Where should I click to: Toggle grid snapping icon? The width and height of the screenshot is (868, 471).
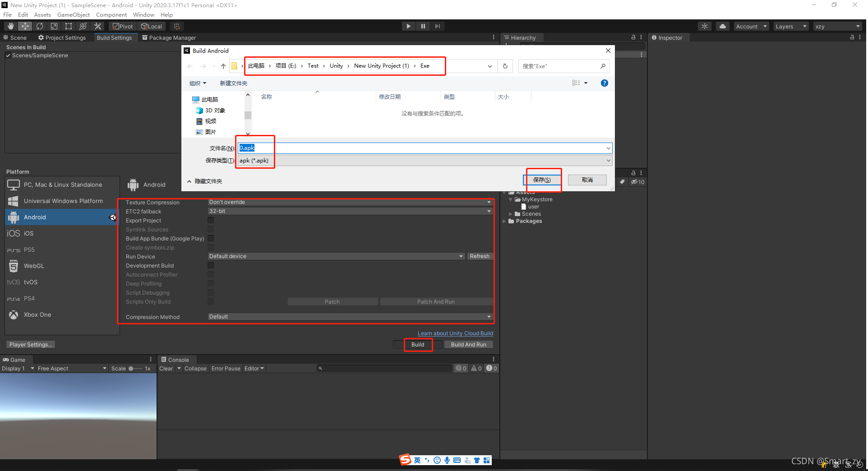tap(177, 26)
